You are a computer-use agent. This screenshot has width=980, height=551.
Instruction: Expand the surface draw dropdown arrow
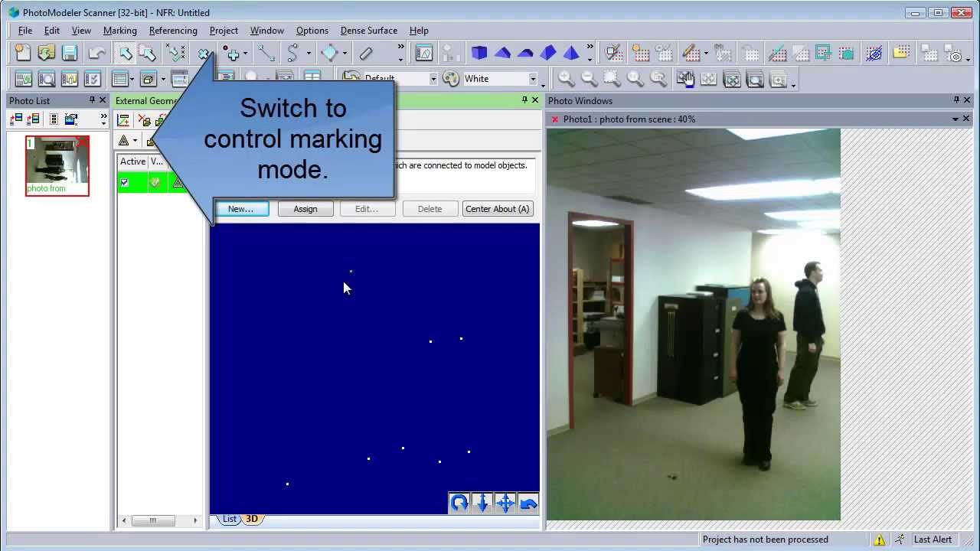pyautogui.click(x=345, y=54)
